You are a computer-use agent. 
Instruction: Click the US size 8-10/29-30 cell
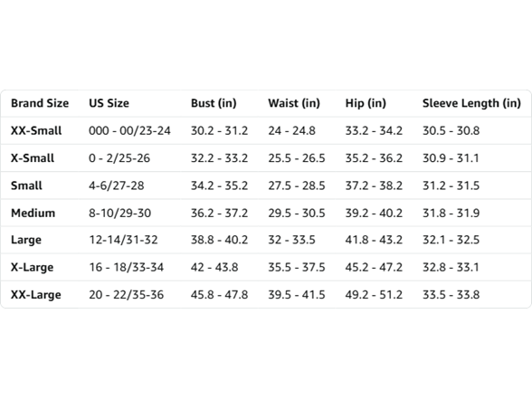pos(119,214)
